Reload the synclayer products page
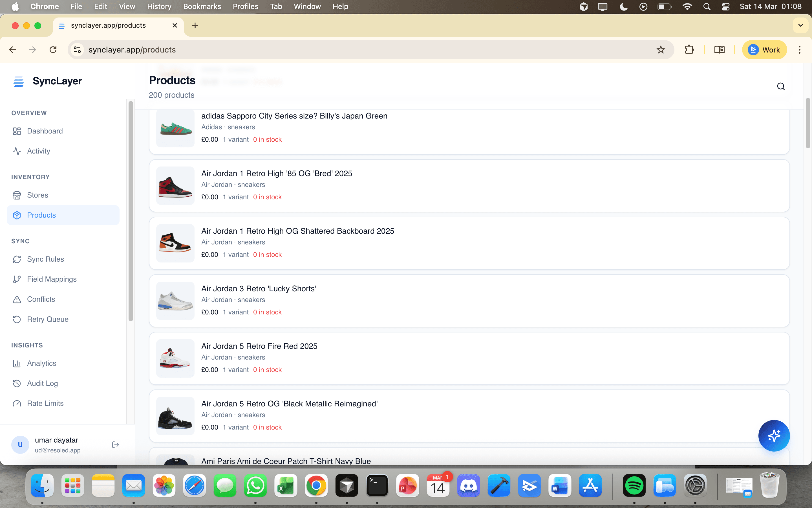This screenshot has width=812, height=508. [53, 50]
